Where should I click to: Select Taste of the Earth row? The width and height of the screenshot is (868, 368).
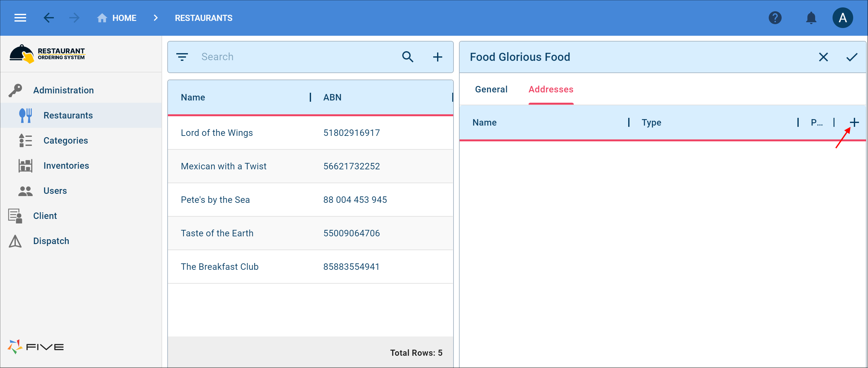[310, 233]
